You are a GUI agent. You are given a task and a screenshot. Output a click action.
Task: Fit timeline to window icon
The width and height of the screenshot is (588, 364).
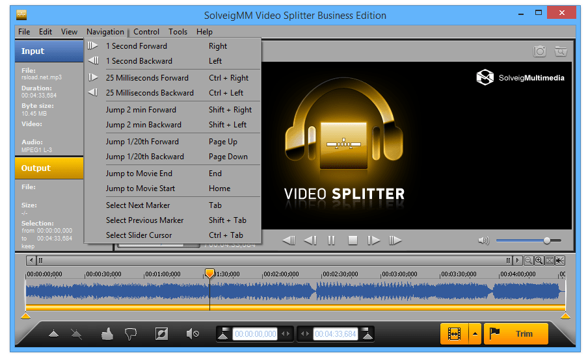[x=550, y=261]
